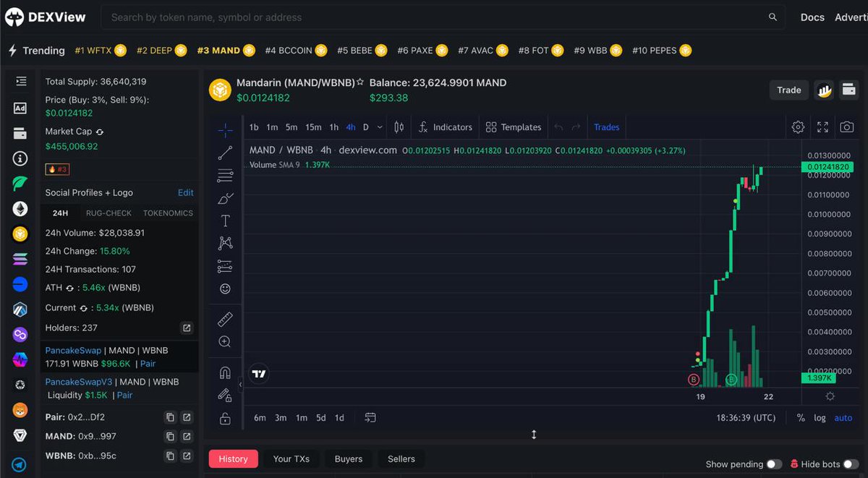The image size is (868, 478).
Task: Toggle auto scale on price axis
Action: pyautogui.click(x=843, y=418)
